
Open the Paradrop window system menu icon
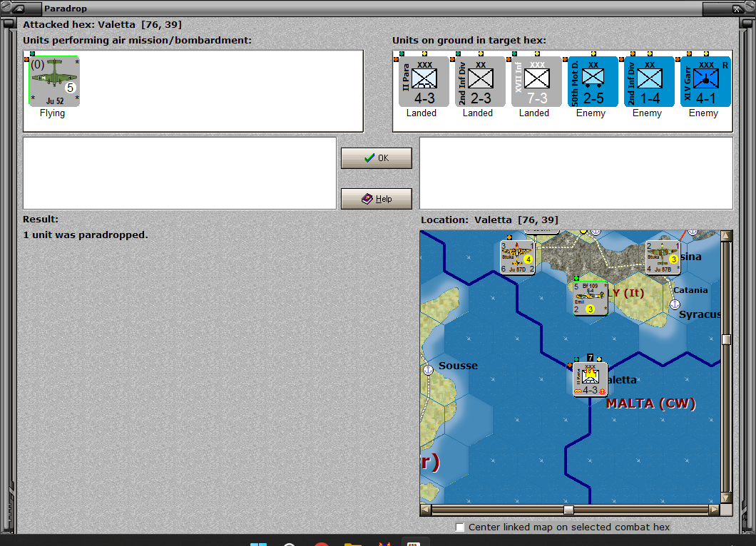pos(19,9)
